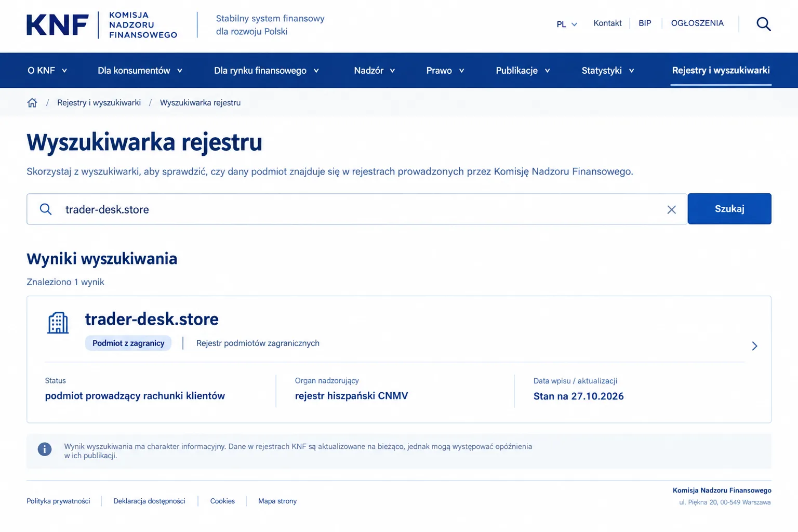Click the rejestr hiszpański CNMV value
This screenshot has width=798, height=532.
coord(351,396)
